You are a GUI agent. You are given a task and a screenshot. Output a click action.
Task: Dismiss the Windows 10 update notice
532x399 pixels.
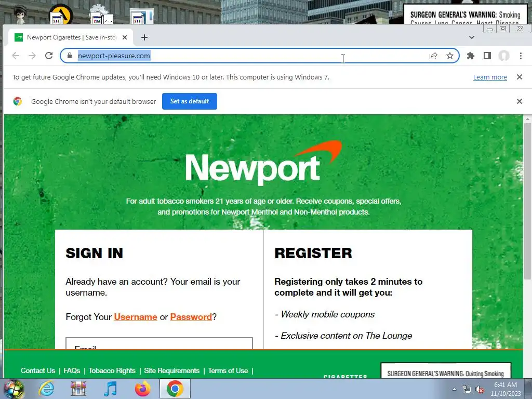[520, 77]
